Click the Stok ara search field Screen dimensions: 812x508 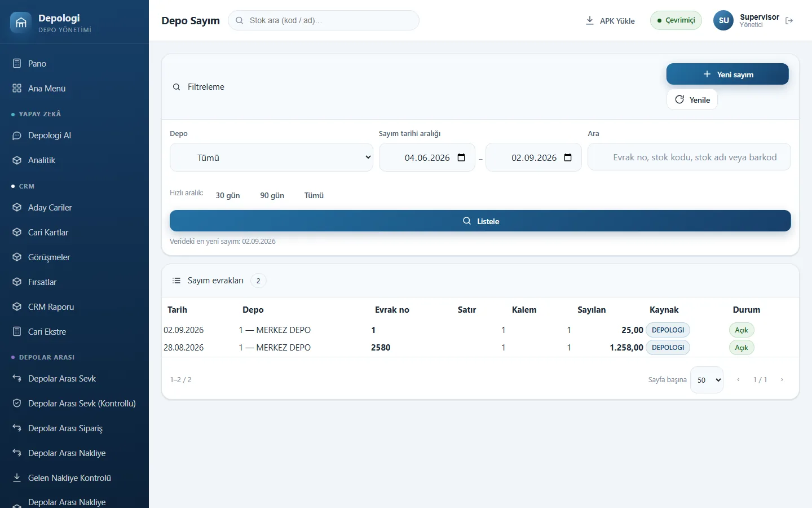tap(324, 20)
